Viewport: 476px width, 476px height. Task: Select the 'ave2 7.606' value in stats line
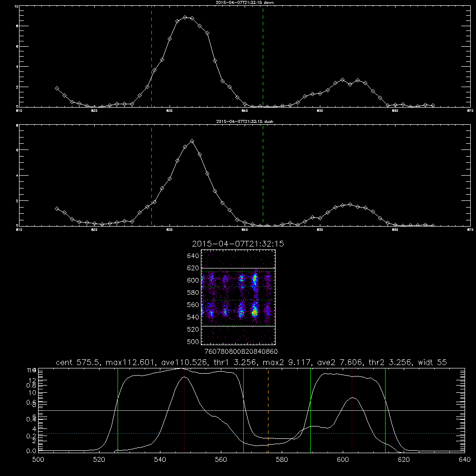point(339,362)
